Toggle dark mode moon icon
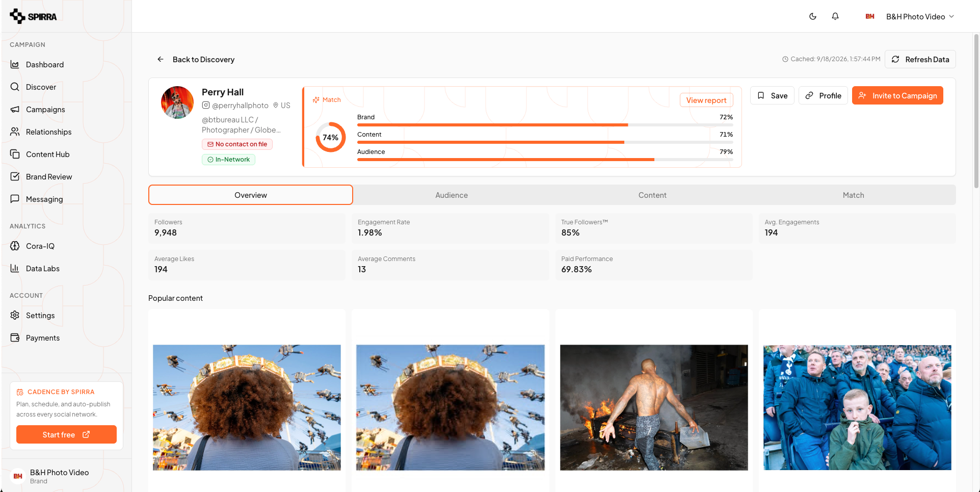The height and width of the screenshot is (492, 980). point(813,16)
